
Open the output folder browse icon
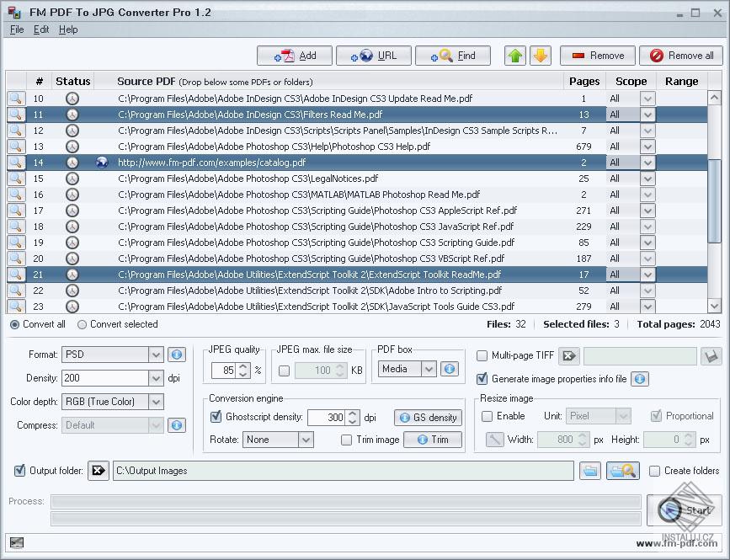pos(589,471)
